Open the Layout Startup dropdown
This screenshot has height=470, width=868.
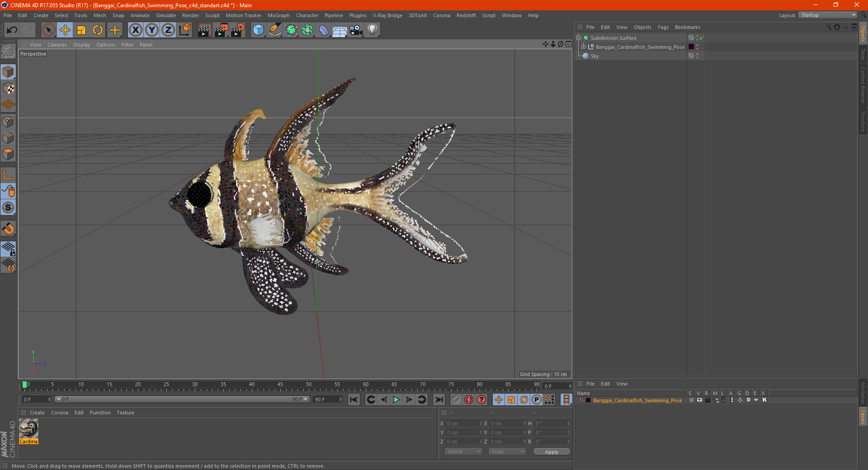click(x=828, y=15)
